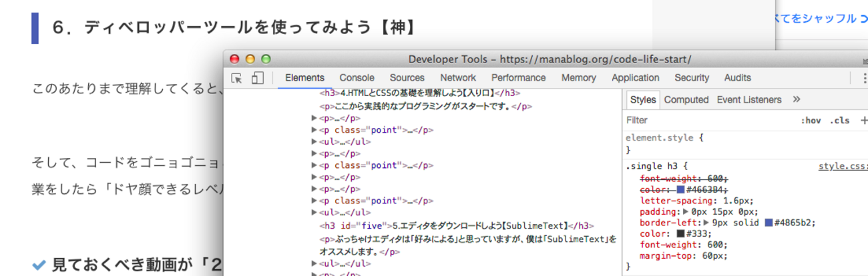Click the Filter styles input field
Image resolution: width=868 pixels, height=276 pixels.
click(x=708, y=121)
